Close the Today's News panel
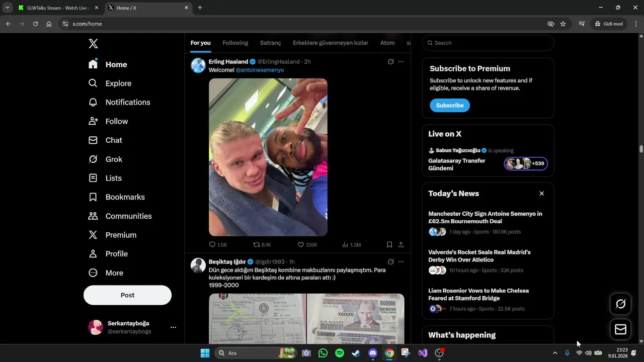Image resolution: width=644 pixels, height=362 pixels. click(x=542, y=194)
